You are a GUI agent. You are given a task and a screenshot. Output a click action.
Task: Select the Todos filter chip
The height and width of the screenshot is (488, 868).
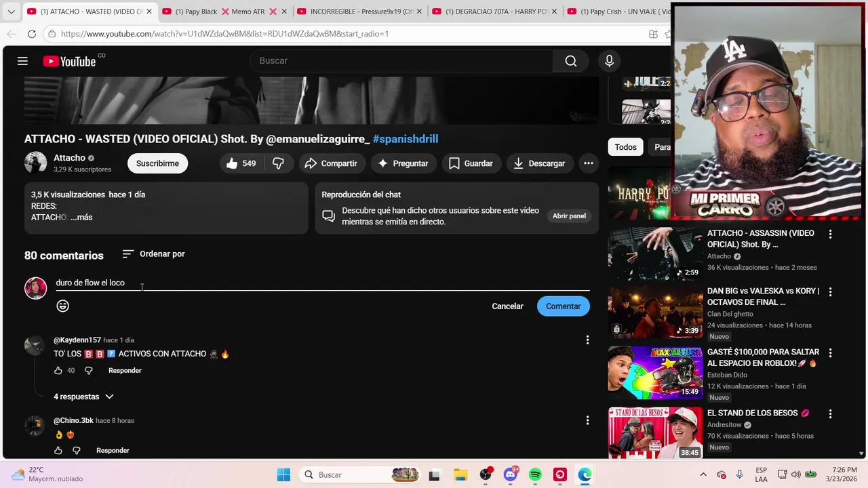tap(625, 147)
